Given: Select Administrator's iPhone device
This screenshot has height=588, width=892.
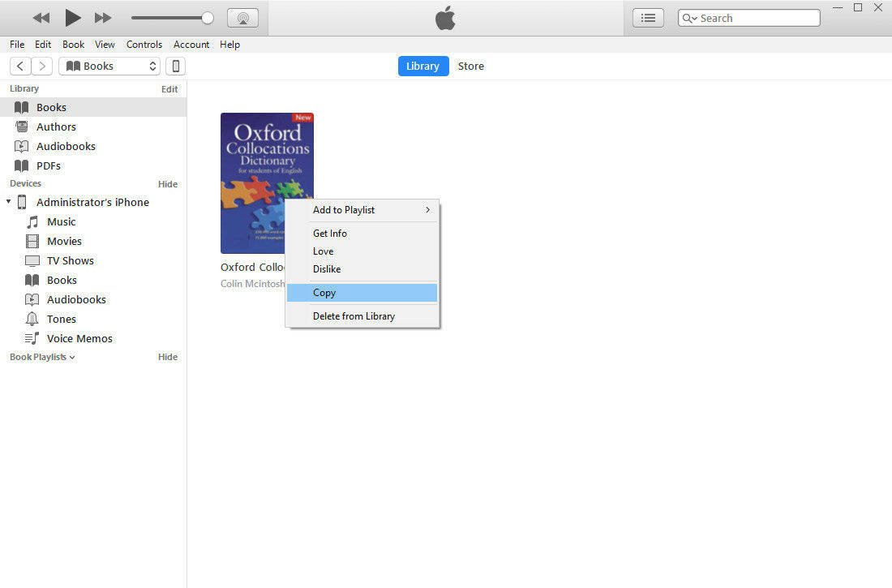Looking at the screenshot, I should (92, 202).
